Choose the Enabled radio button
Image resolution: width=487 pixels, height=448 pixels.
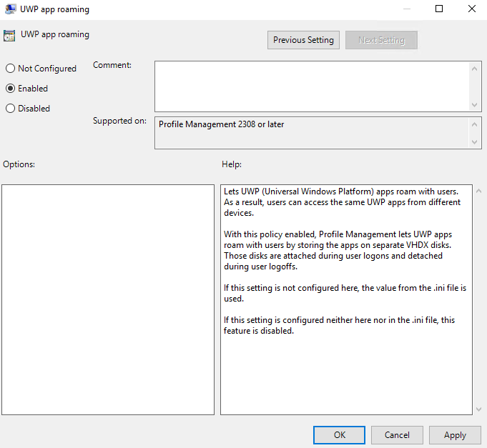pyautogui.click(x=10, y=89)
